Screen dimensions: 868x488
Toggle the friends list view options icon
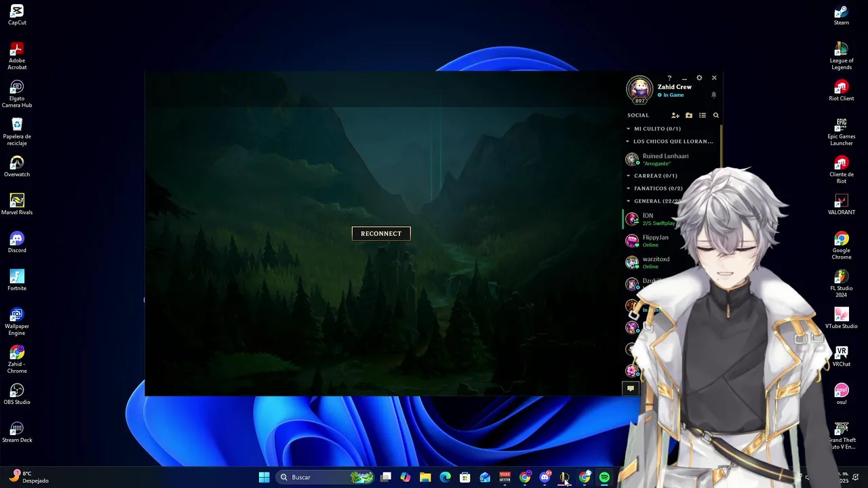coord(703,115)
